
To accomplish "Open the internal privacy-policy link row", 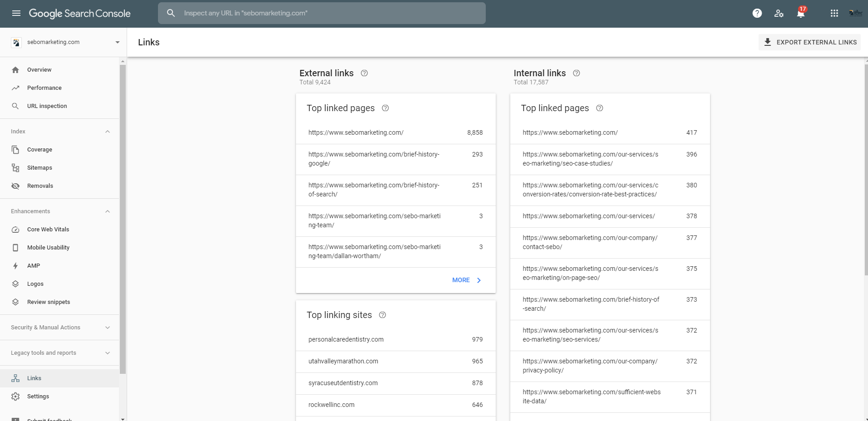I will click(610, 366).
